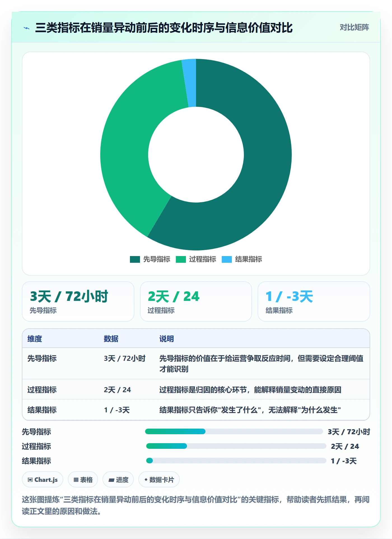Click the 2天 / 24 value beside progress bar
This screenshot has width=392, height=539.
[x=345, y=446]
